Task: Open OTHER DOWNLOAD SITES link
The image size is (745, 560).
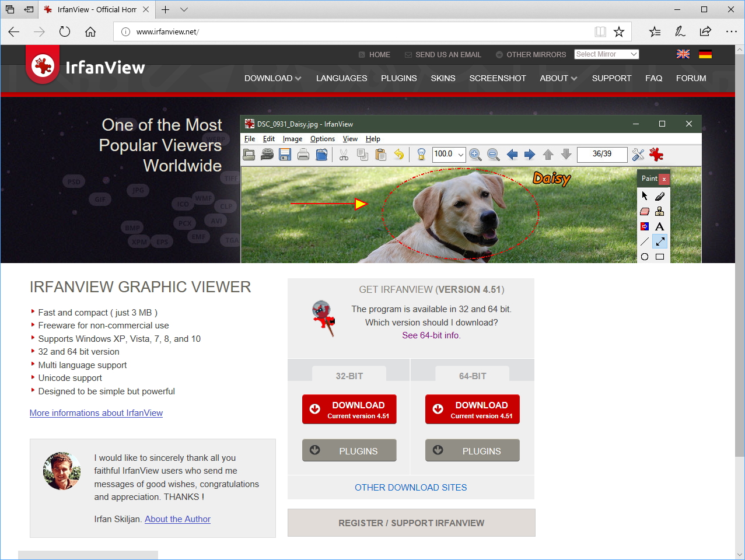Action: (x=411, y=488)
